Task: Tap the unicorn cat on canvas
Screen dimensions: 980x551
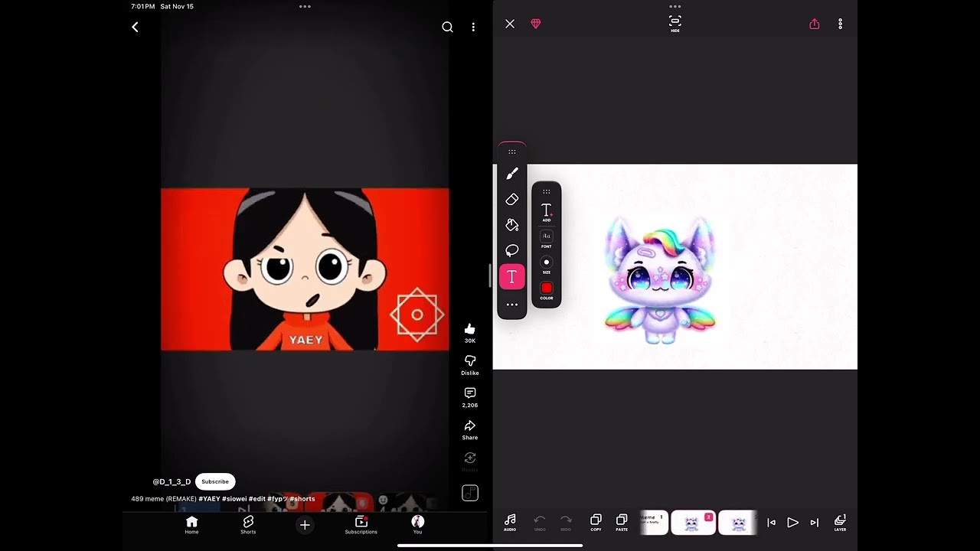Action: tap(660, 281)
